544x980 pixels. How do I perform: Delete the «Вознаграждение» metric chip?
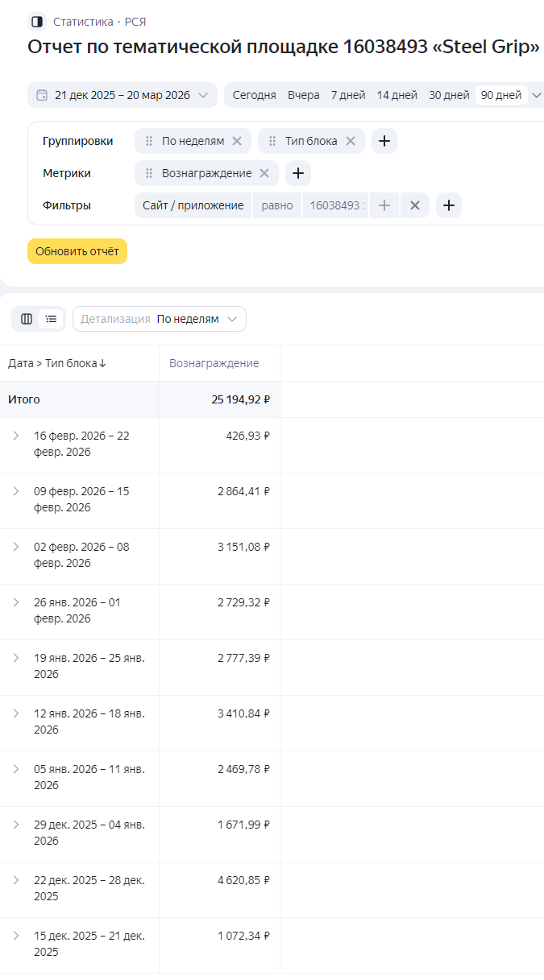click(x=264, y=173)
